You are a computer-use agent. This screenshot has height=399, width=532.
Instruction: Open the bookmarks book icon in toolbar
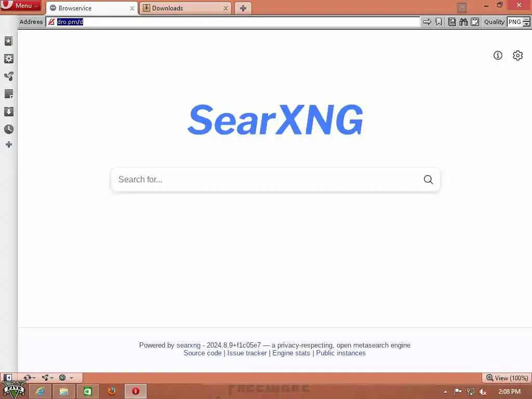point(452,22)
